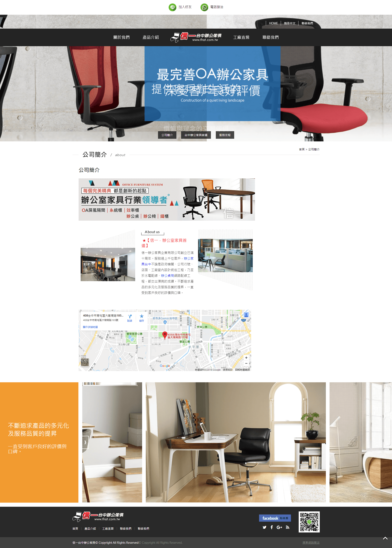This screenshot has width=392, height=548.
Task: Expand 工廠直客 navigation dropdown menu
Action: 241,37
